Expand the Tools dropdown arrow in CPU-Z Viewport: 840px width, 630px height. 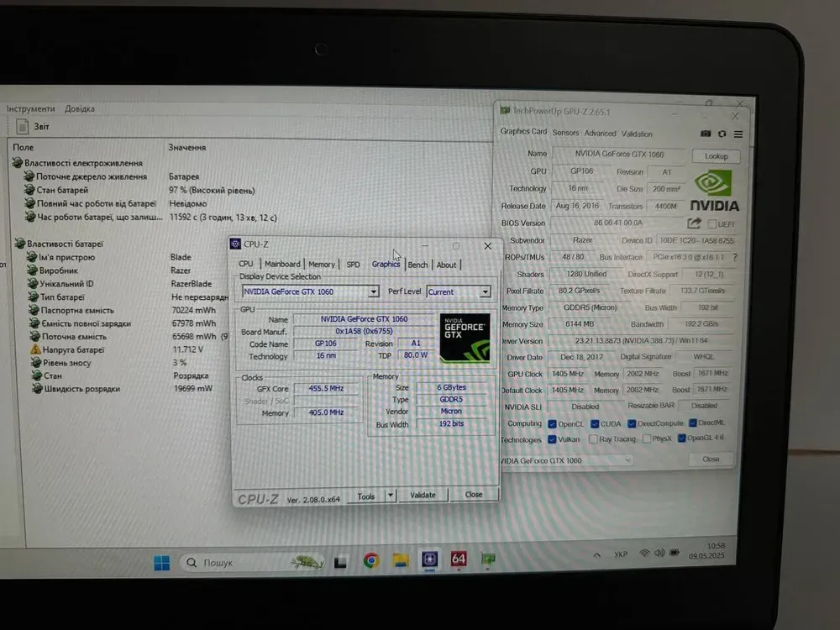(x=390, y=496)
